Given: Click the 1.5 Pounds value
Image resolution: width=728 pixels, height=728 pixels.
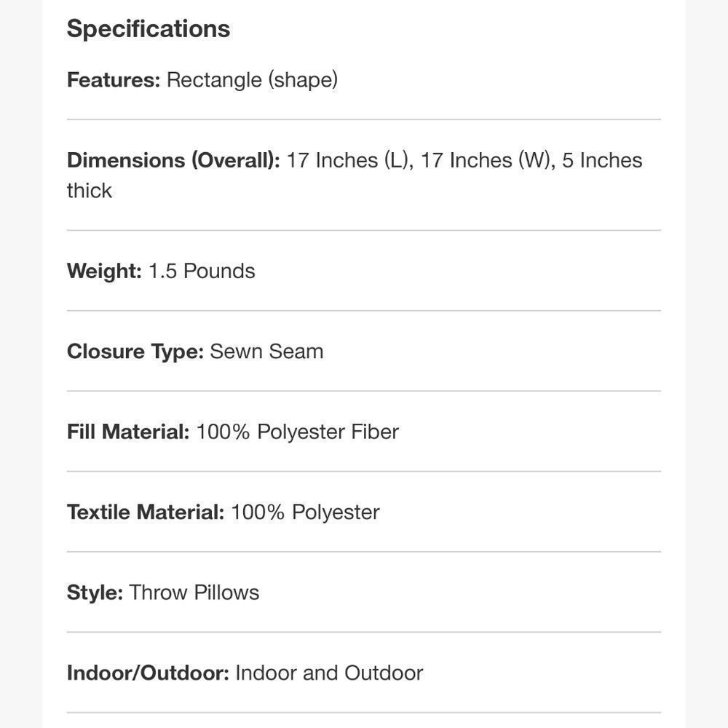Looking at the screenshot, I should point(202,271).
